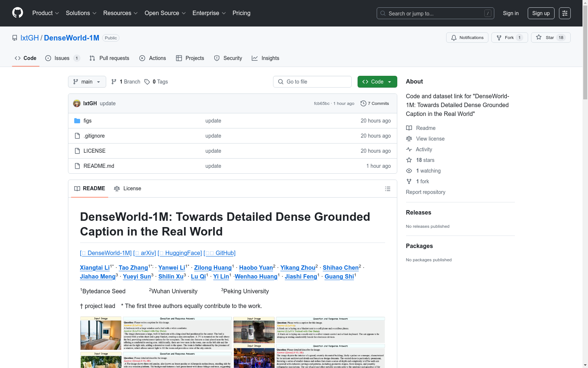Open the green Code dropdown
Viewport: 588px width, 368px height.
click(377, 82)
